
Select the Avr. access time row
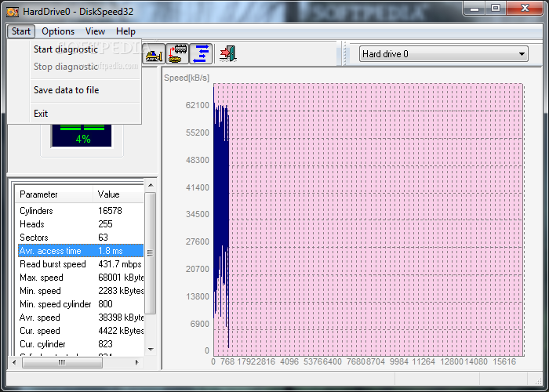pyautogui.click(x=81, y=251)
